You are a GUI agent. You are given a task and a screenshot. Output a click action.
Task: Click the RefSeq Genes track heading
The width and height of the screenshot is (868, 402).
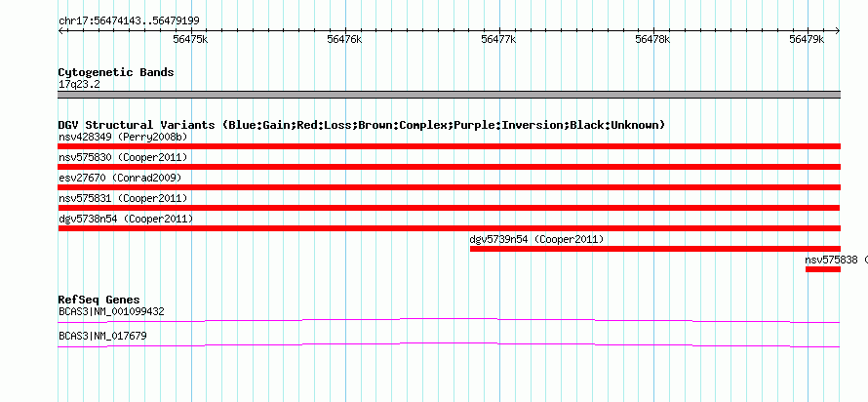99,301
